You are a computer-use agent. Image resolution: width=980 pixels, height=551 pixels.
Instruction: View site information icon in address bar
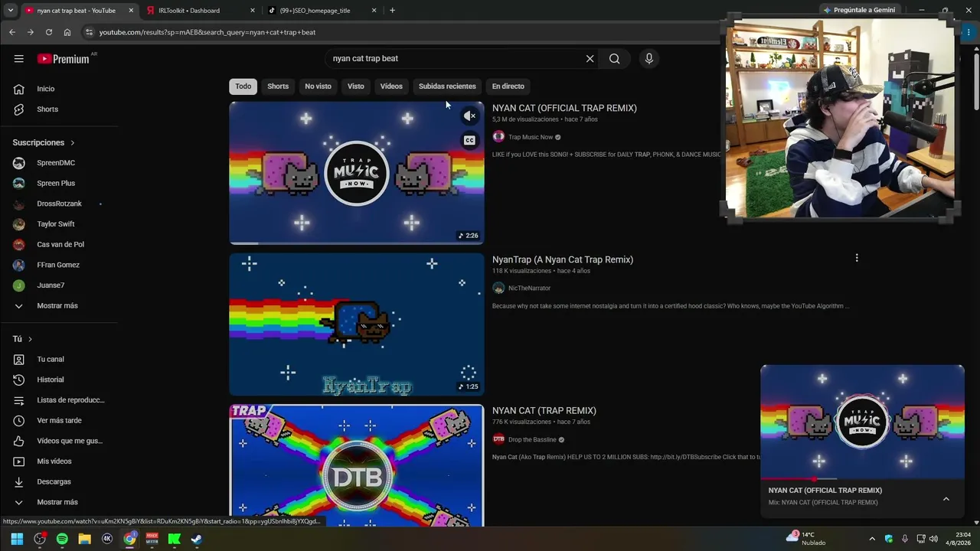coord(89,32)
